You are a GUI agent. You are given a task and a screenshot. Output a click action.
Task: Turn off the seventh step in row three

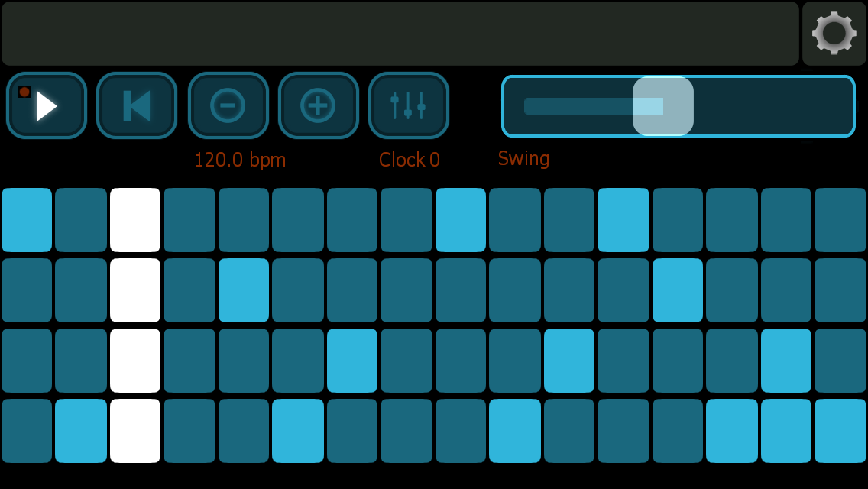pos(352,361)
